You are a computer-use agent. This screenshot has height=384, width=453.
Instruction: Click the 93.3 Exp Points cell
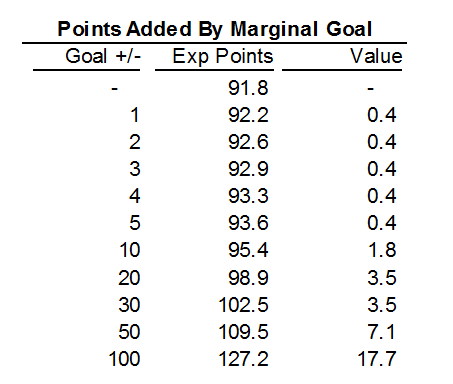248,196
